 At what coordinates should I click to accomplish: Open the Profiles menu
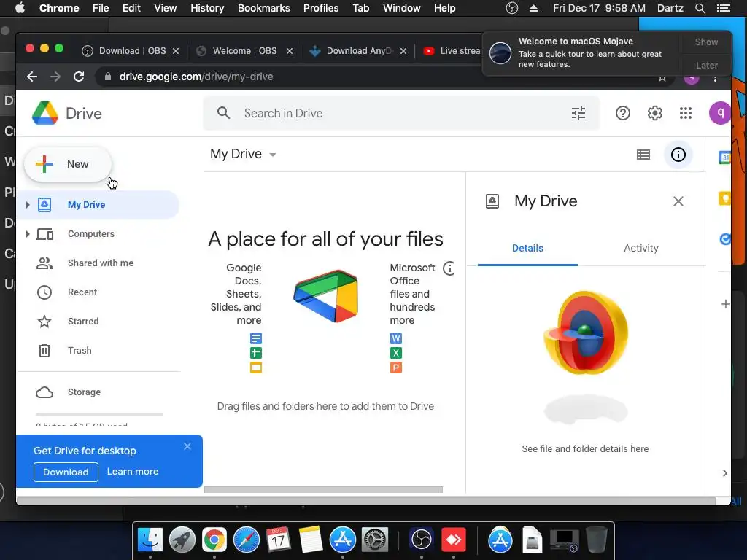pos(321,8)
